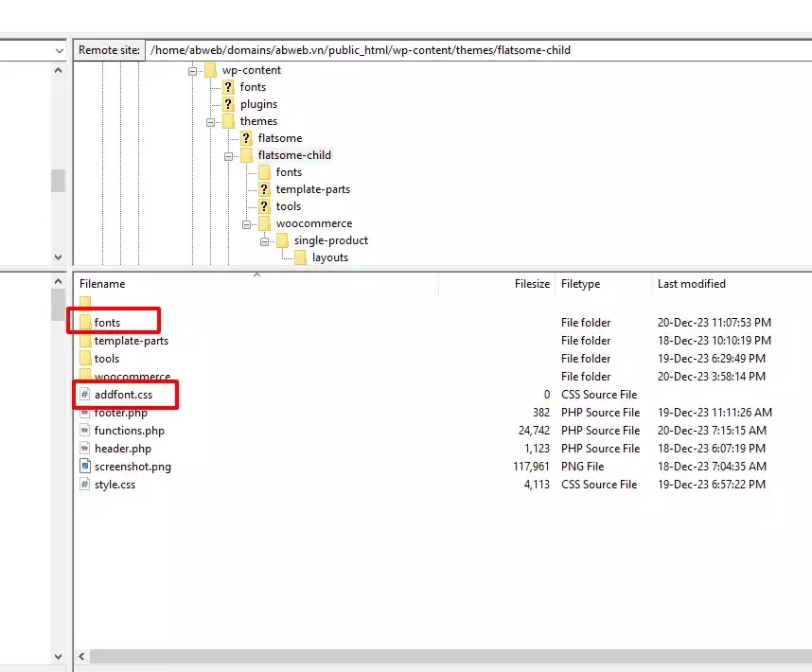This screenshot has height=672, width=812.
Task: Select the style.css file icon
Action: click(85, 485)
